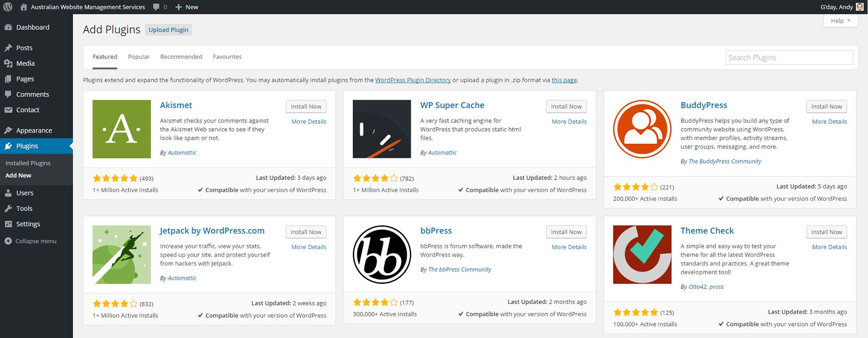The width and height of the screenshot is (868, 338).
Task: Click the bbPress plugin logo
Action: pyautogui.click(x=381, y=254)
